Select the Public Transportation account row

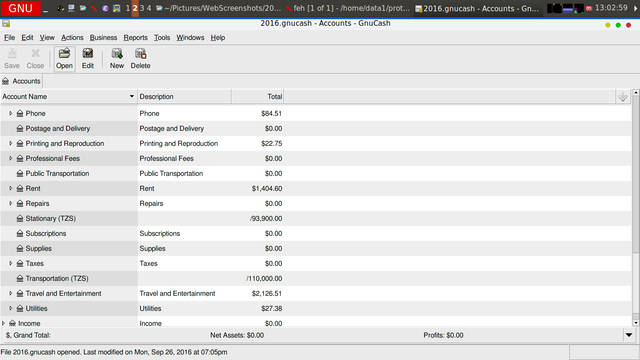316,173
